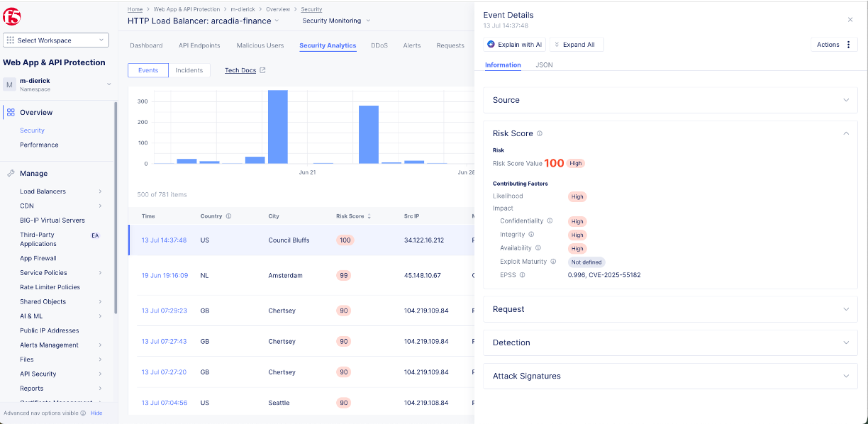The image size is (868, 424).
Task: Click the EPSS info icon
Action: (x=523, y=274)
